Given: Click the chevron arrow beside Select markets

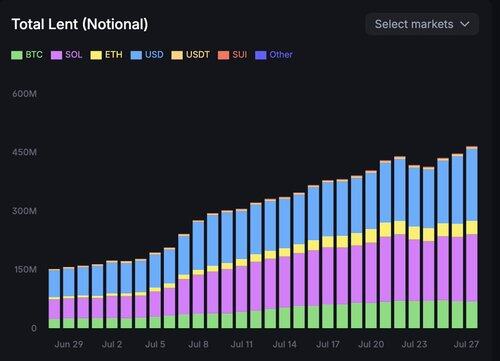Looking at the screenshot, I should [x=465, y=24].
